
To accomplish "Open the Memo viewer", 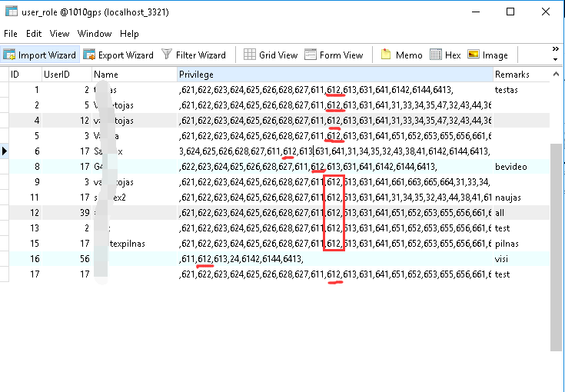I will [401, 55].
